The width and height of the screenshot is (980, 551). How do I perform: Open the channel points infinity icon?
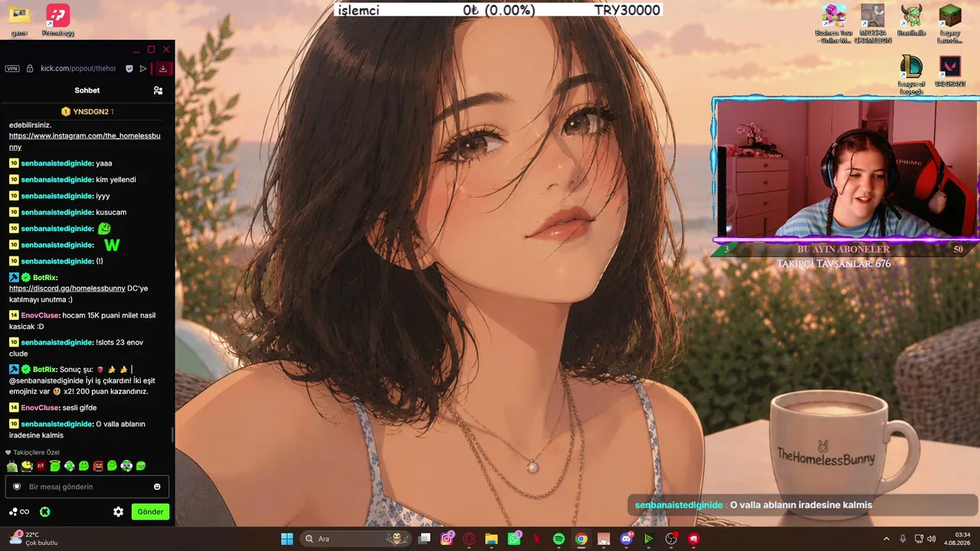[x=19, y=512]
